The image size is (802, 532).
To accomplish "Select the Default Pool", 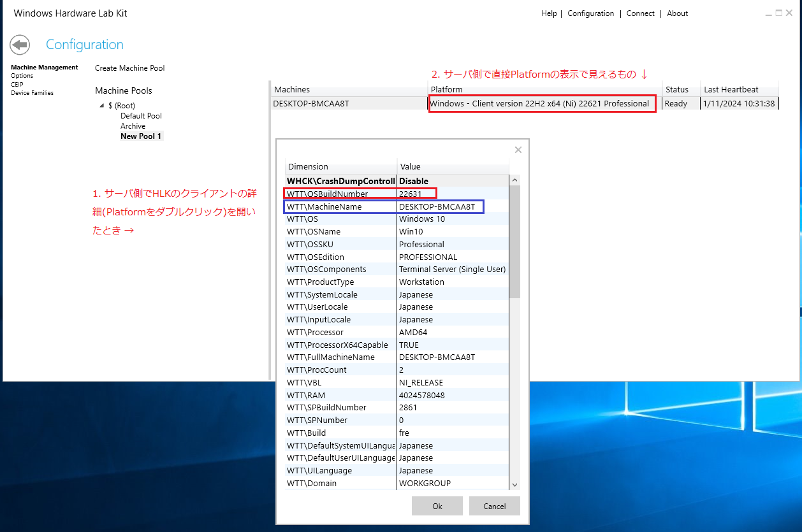I will [140, 115].
